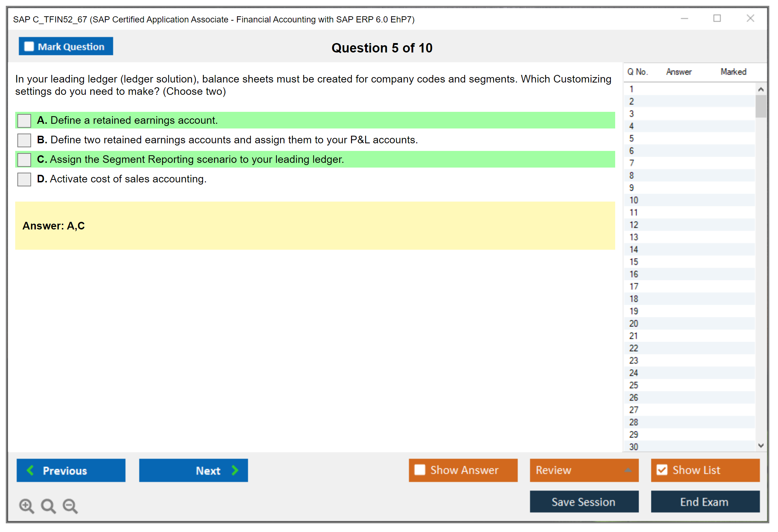Viewport: 778px width, 532px height.
Task: Select question 10 in the list
Action: [x=634, y=200]
